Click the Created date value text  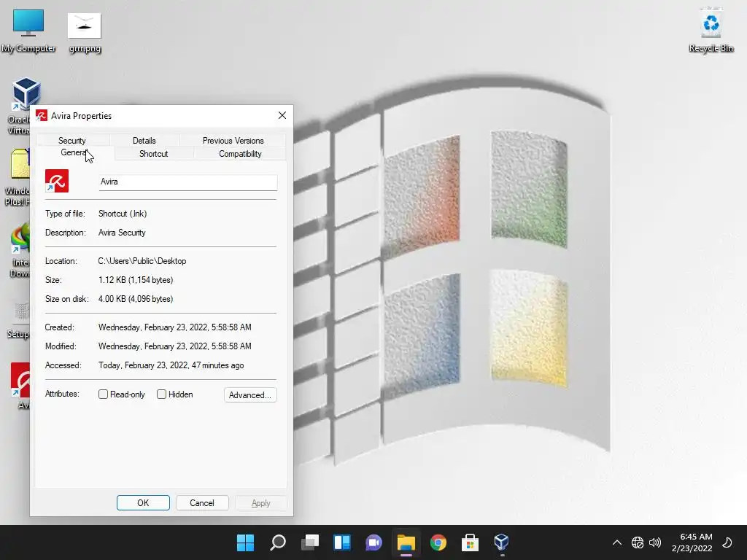click(x=175, y=327)
